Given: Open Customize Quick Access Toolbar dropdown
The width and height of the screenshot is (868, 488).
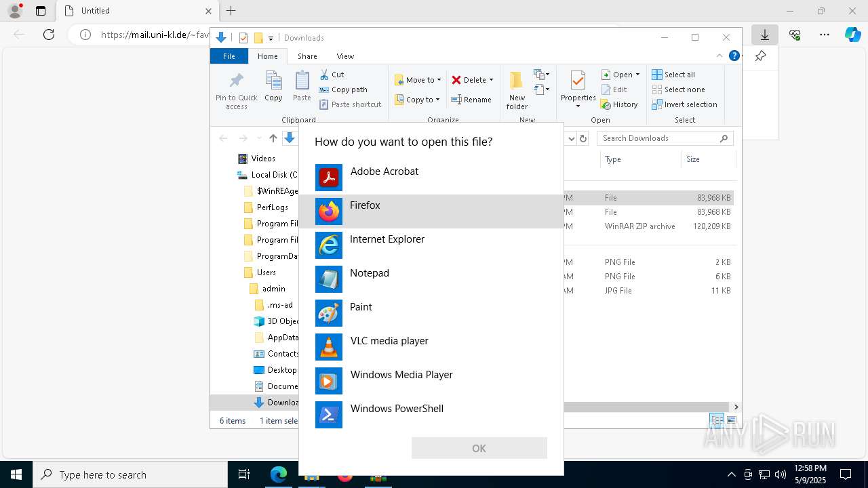Looking at the screenshot, I should (271, 38).
